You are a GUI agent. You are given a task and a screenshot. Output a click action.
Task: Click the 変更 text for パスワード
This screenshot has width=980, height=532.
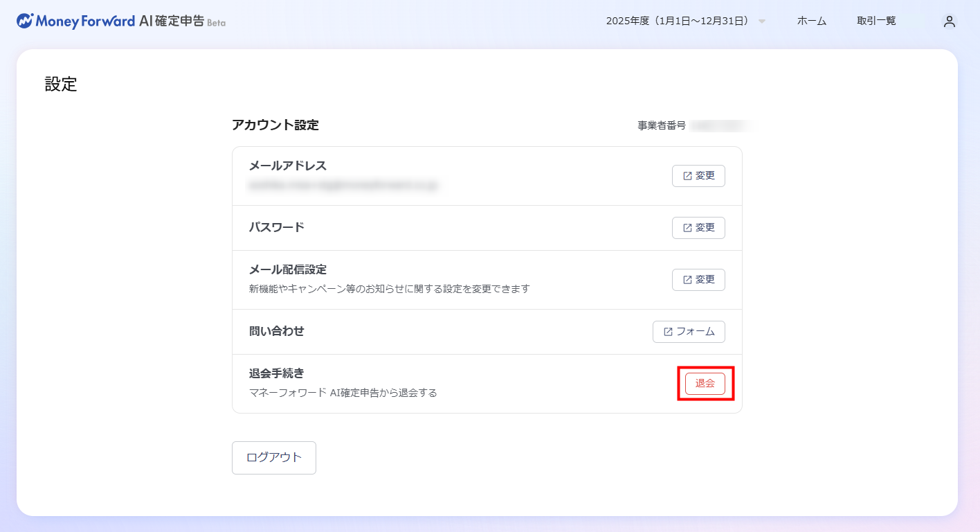point(705,228)
